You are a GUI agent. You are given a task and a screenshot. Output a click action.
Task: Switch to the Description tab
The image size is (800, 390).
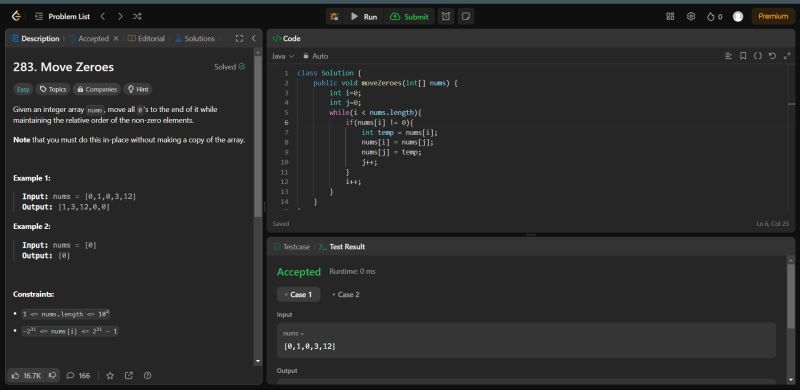pyautogui.click(x=36, y=38)
